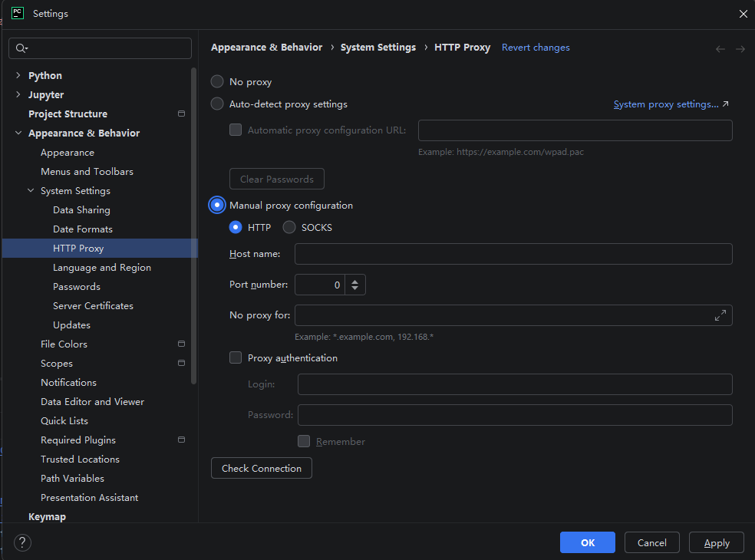This screenshot has height=560, width=755.
Task: Click the Port number input field
Action: click(x=320, y=285)
